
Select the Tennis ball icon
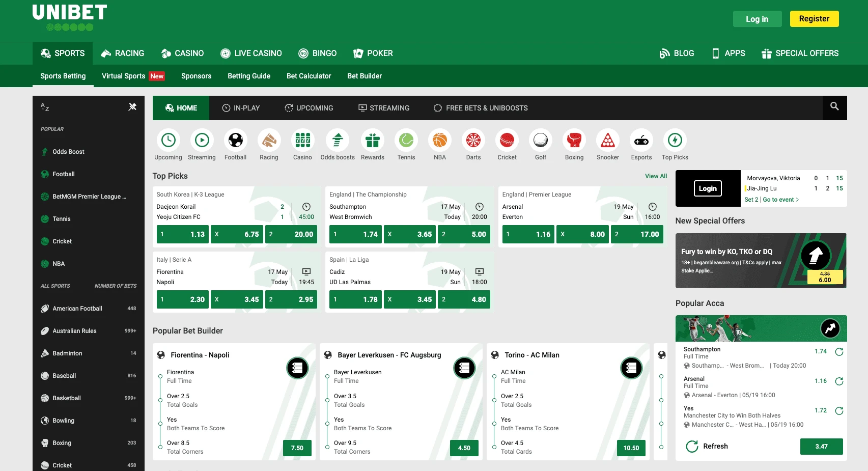(406, 140)
